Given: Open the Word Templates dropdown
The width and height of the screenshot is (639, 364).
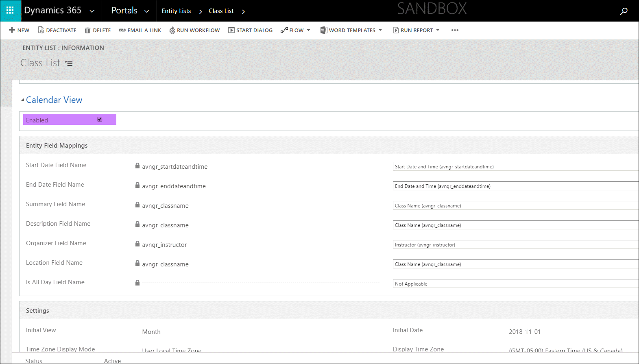Looking at the screenshot, I should click(x=380, y=30).
